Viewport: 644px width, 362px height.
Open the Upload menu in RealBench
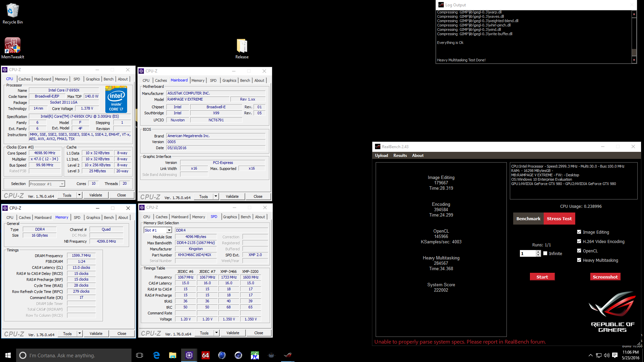click(x=381, y=156)
